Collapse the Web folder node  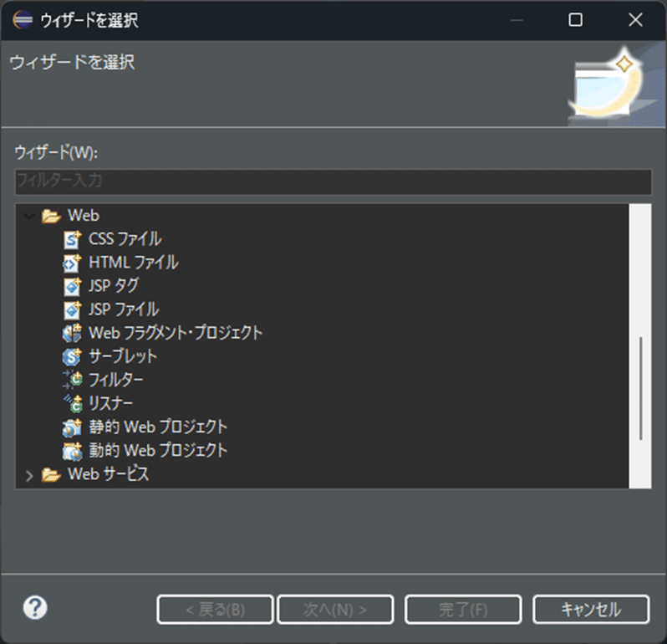coord(29,217)
